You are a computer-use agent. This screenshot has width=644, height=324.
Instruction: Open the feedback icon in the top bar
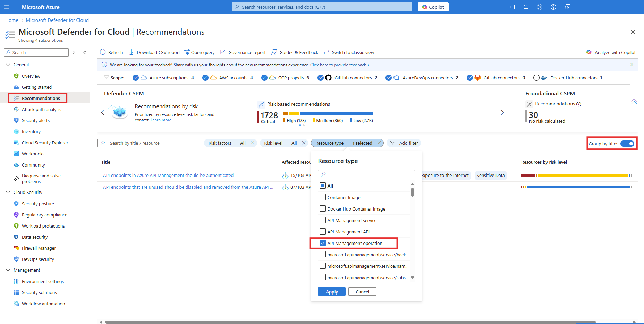(x=567, y=7)
